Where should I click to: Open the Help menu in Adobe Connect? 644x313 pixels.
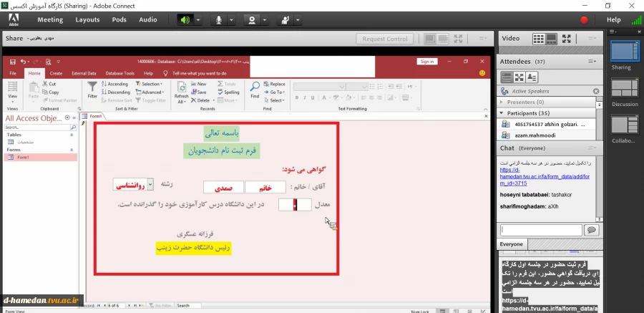[x=614, y=20]
